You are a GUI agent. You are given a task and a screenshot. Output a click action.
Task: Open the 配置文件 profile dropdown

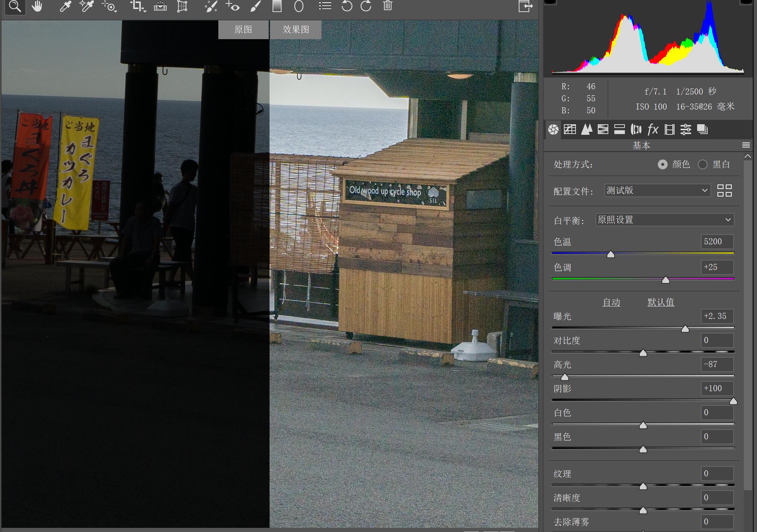pos(657,191)
